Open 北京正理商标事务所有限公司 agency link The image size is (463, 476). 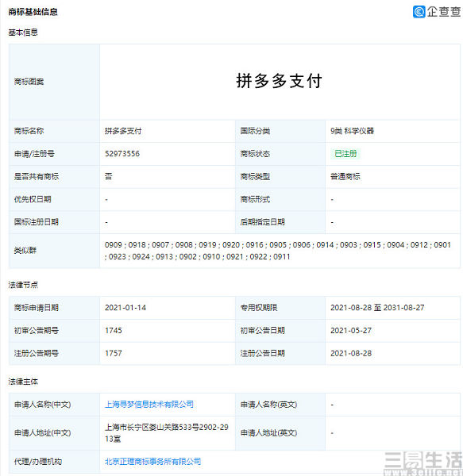pyautogui.click(x=152, y=462)
